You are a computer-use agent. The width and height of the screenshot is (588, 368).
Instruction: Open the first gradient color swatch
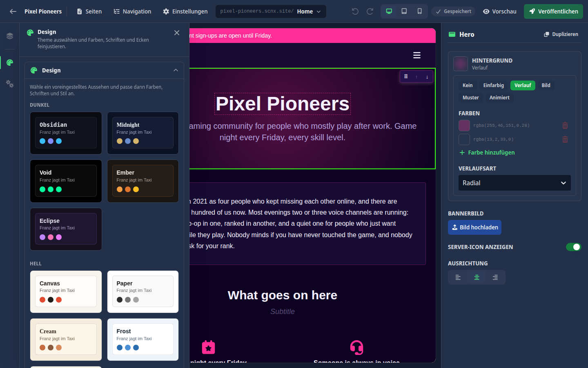[x=464, y=126]
